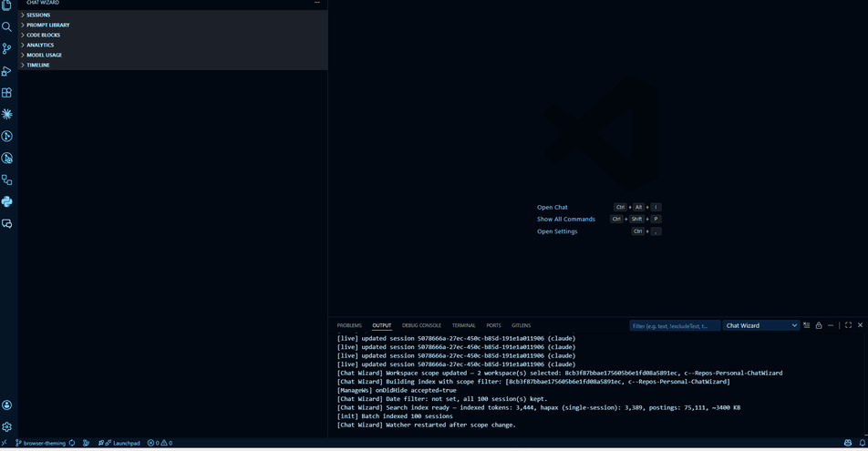Switch to the GitLens tab
Screen dimensions: 868x451
point(521,325)
